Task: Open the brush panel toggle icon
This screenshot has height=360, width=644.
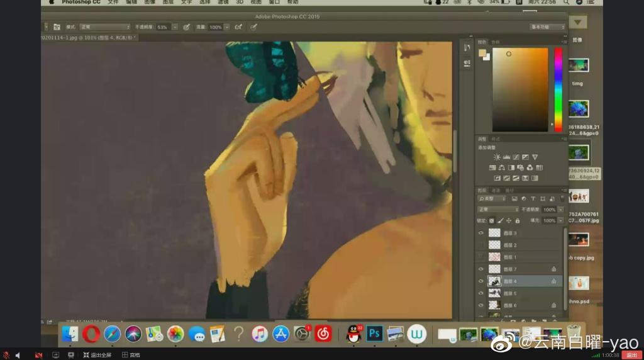Action: pos(57,27)
